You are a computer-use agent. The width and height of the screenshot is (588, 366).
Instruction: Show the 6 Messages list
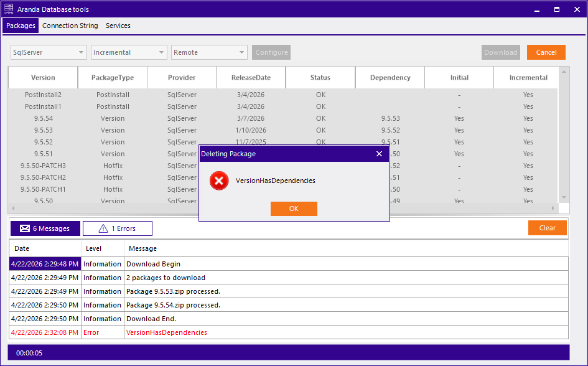(45, 228)
